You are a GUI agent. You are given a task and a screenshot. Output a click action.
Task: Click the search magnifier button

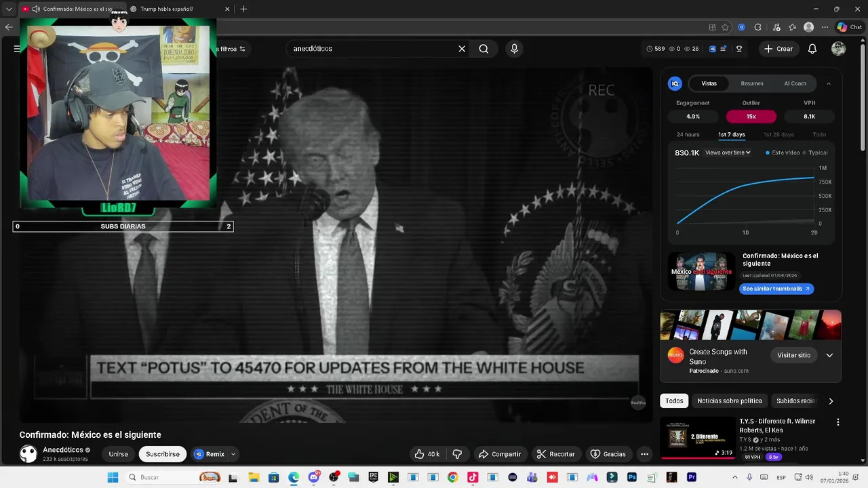(484, 49)
